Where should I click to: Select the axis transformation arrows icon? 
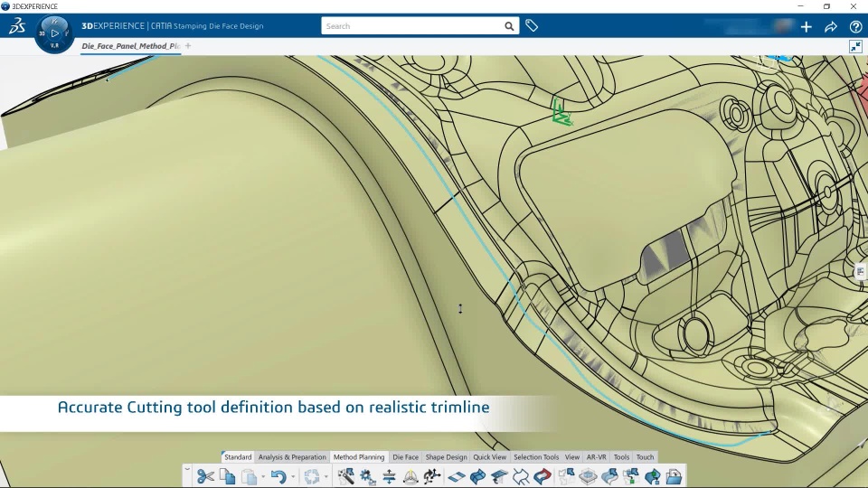tap(432, 476)
